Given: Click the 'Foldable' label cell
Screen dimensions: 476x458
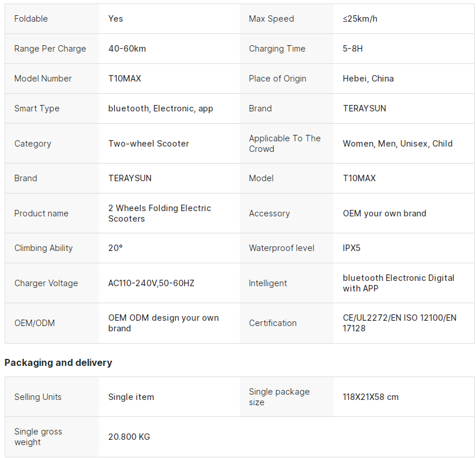Looking at the screenshot, I should 31,19.
